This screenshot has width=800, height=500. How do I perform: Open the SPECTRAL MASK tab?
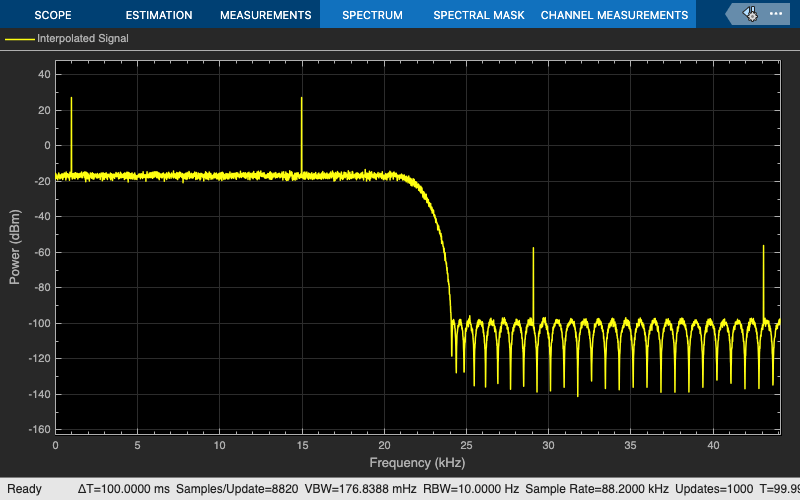pyautogui.click(x=479, y=15)
